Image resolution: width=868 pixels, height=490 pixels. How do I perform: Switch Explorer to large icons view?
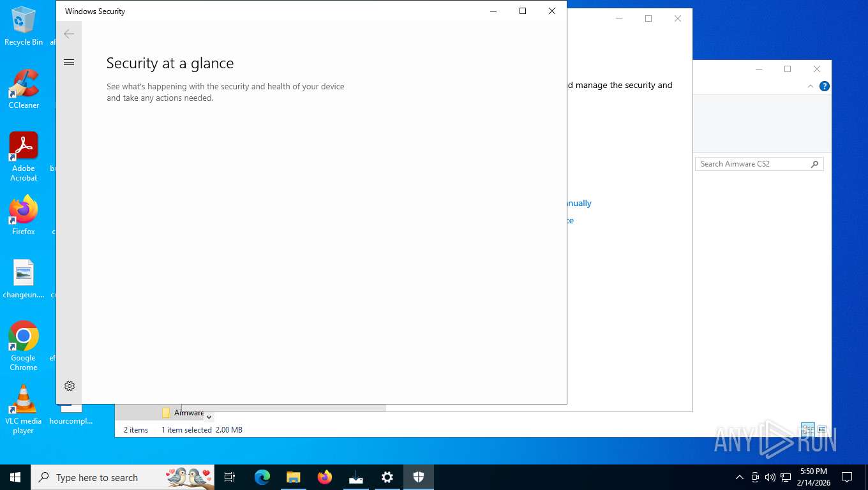(x=822, y=429)
